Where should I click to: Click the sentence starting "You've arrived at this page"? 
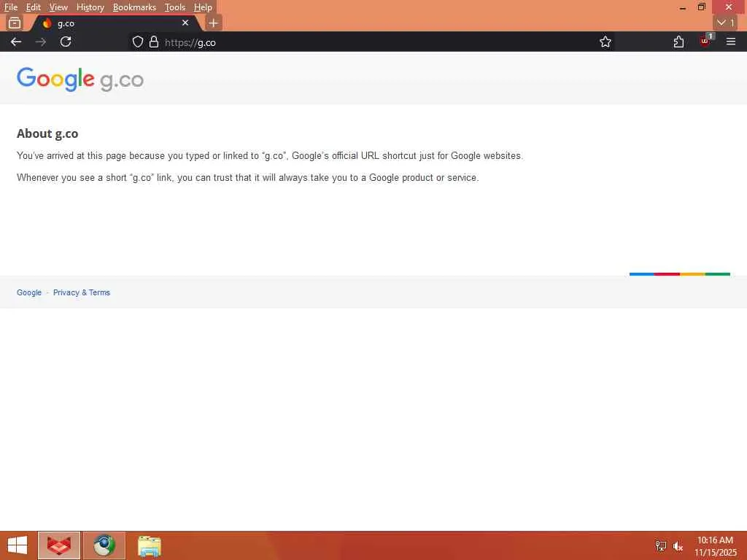tap(270, 156)
